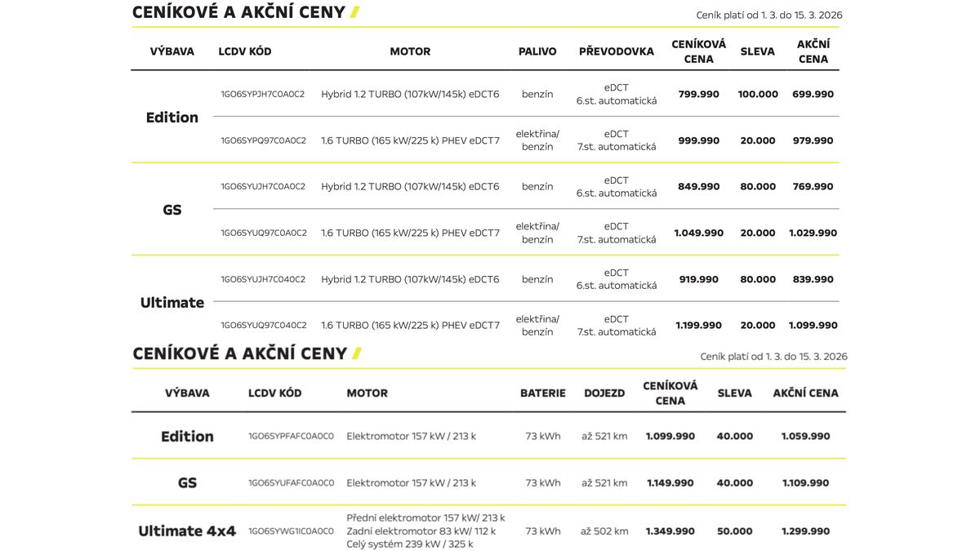Click the 'až 502 km' range value

604,531
